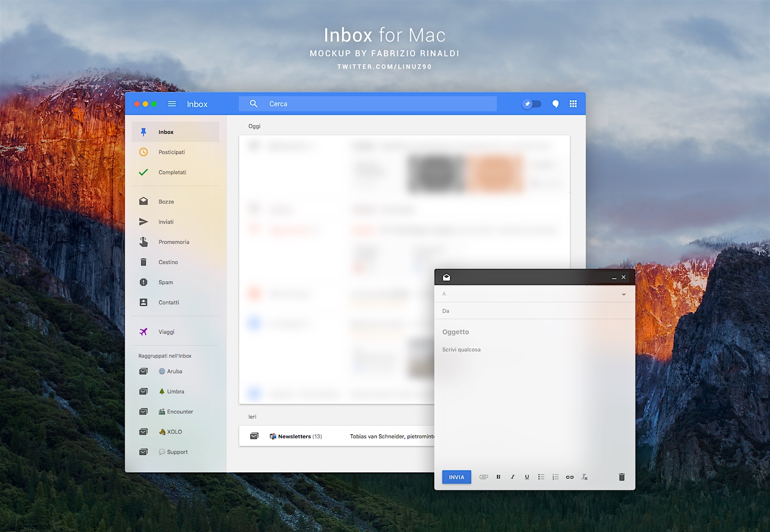Viewport: 770px width, 532px height.
Task: Click the Tobias van Schneider sender text
Action: [377, 436]
